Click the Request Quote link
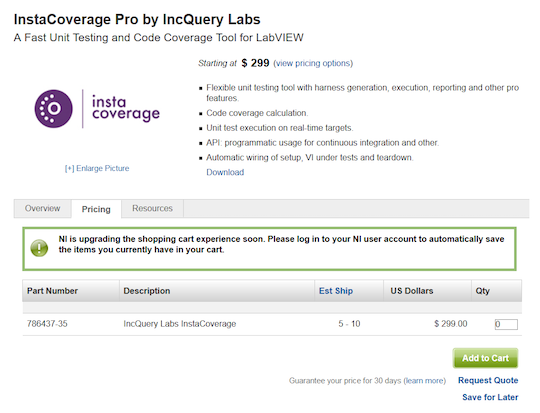This screenshot has height=413, width=540. click(x=488, y=380)
